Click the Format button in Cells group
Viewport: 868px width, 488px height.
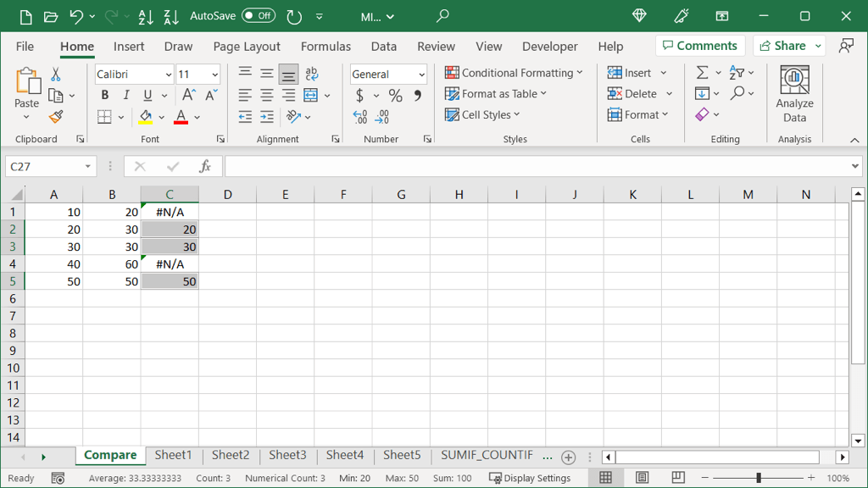point(638,114)
